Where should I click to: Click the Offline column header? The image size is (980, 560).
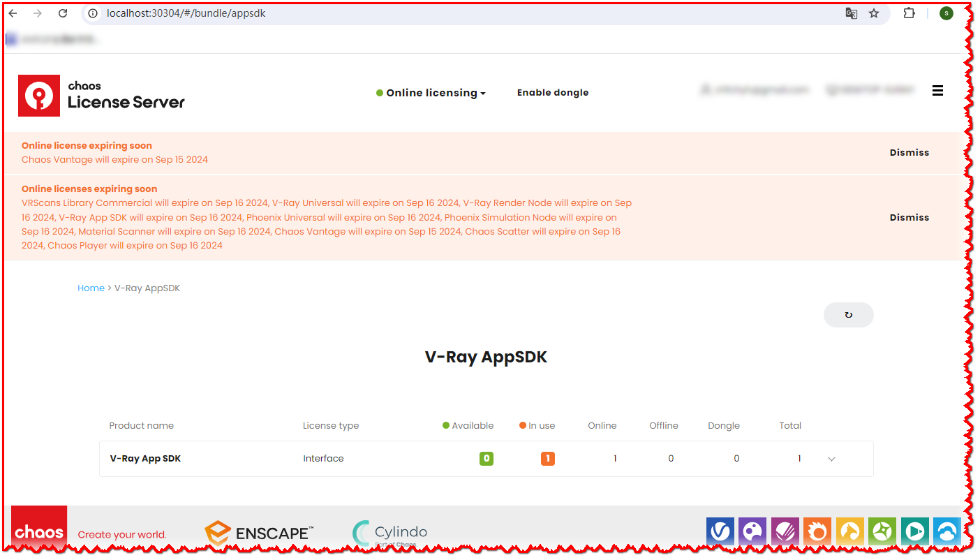(664, 426)
